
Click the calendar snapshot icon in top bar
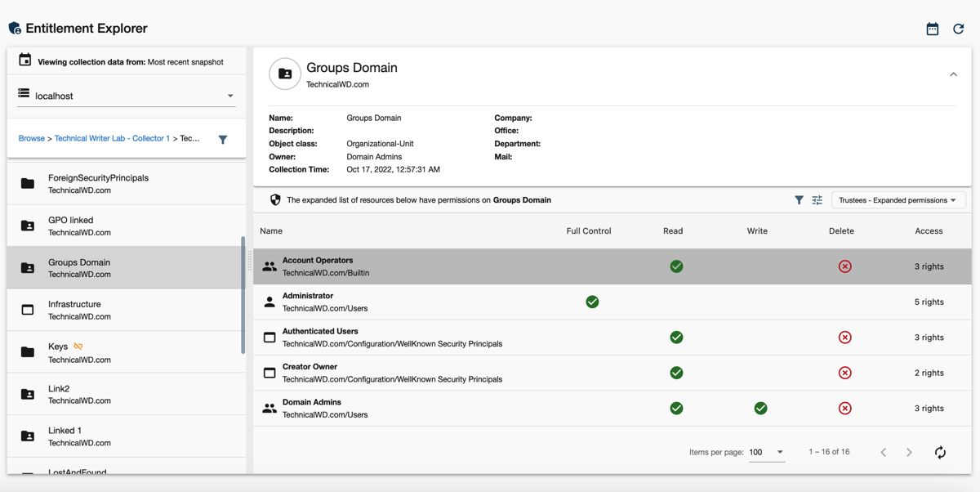click(x=932, y=29)
